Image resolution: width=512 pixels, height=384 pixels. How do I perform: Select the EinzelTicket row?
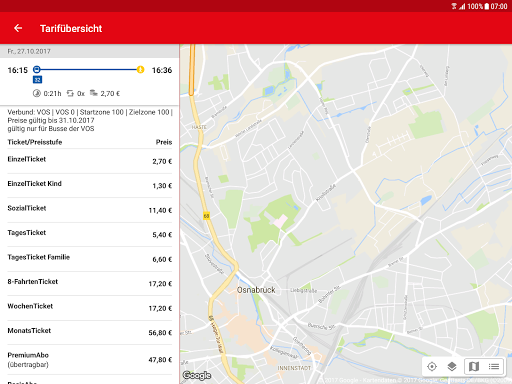[90, 161]
